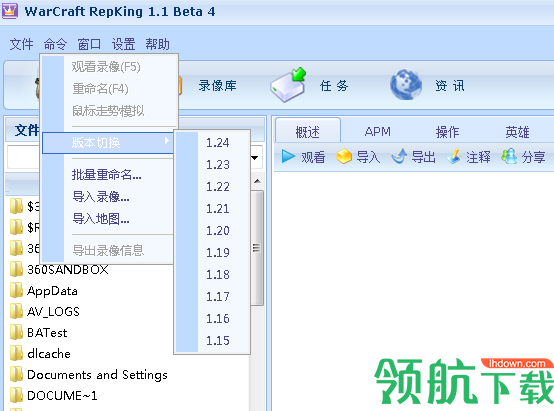554x411 pixels.
Task: Click the 分享 button label
Action: coord(534,157)
